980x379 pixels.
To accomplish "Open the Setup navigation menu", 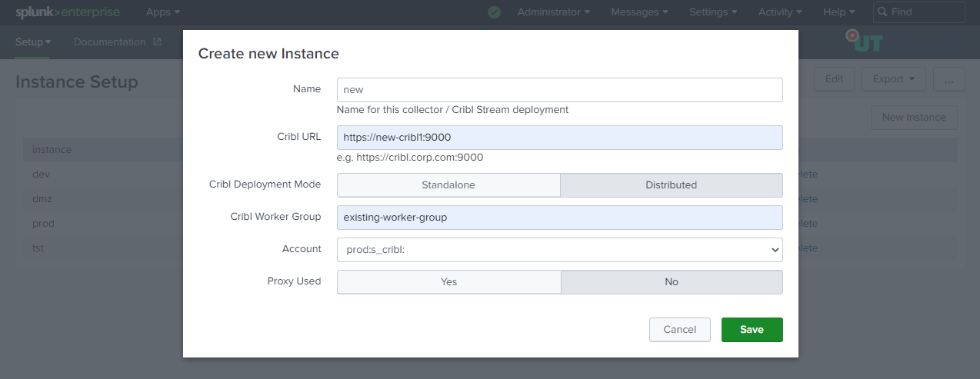I will (33, 42).
